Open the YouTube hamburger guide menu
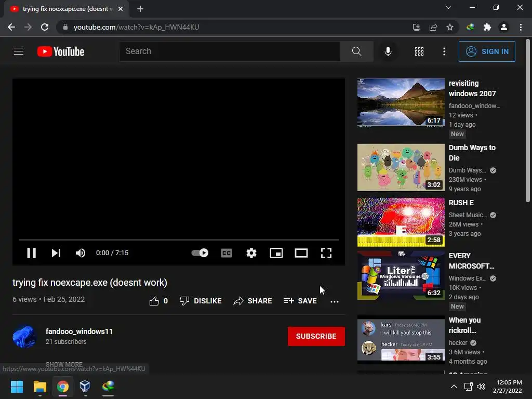Viewport: 532px width, 399px height. pyautogui.click(x=19, y=51)
